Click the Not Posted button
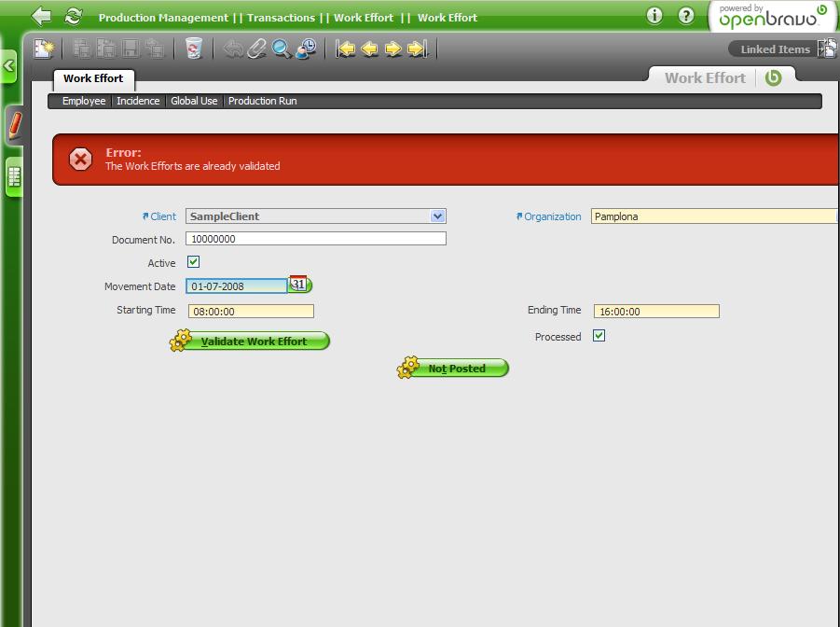840x627 pixels. tap(453, 368)
